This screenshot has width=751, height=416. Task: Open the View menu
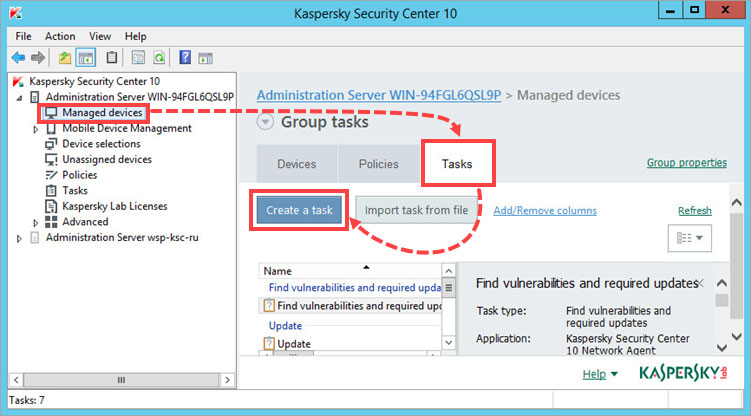100,36
